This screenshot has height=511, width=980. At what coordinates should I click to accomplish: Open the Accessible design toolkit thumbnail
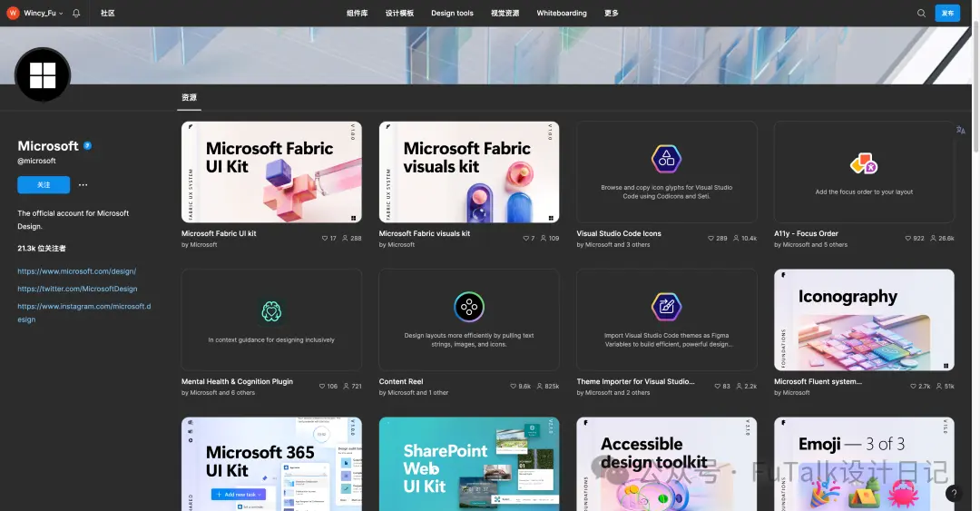coord(666,464)
